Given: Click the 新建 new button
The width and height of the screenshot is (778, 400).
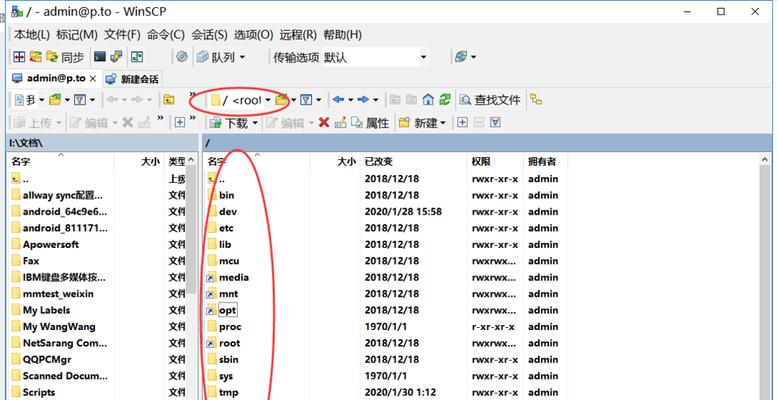Looking at the screenshot, I should tap(418, 123).
